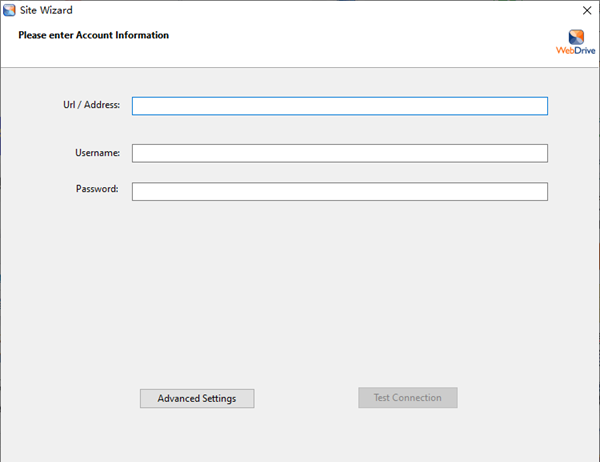Screen dimensions: 600x462
Task: Focus the Username text box
Action: [x=340, y=153]
